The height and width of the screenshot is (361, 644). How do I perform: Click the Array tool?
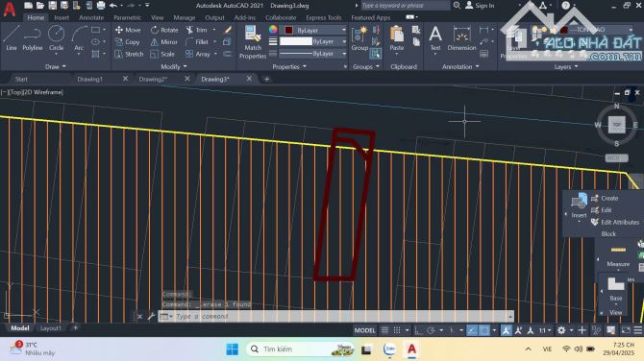pyautogui.click(x=198, y=54)
